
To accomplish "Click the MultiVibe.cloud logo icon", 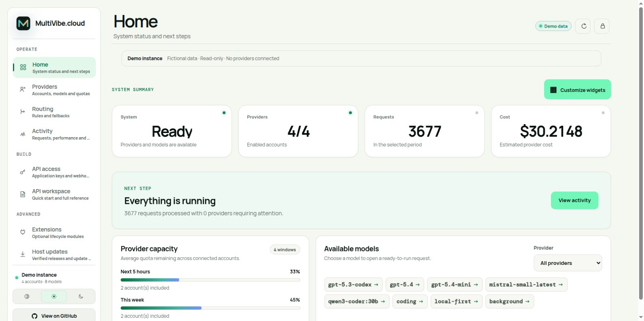I will point(23,23).
